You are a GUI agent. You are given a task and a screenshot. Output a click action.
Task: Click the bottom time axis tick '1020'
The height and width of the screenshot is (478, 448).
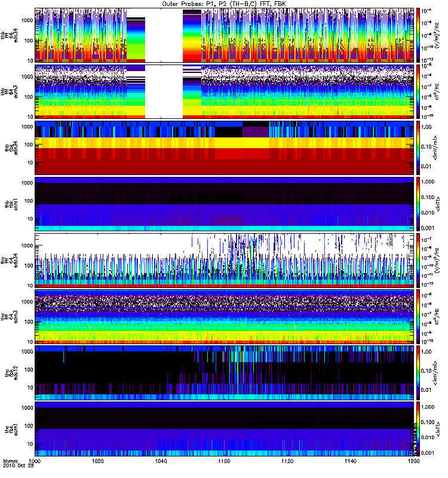[x=98, y=461]
